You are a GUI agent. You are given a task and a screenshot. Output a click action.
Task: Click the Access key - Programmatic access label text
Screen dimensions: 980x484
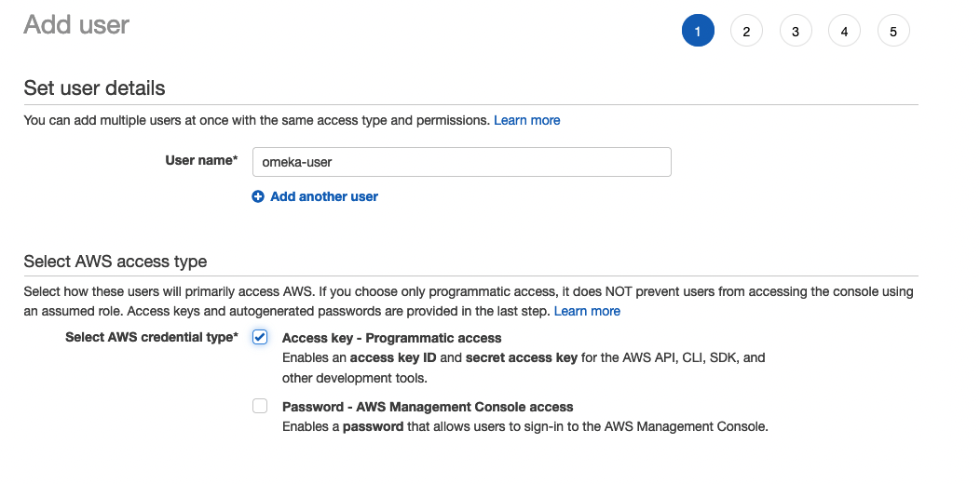(392, 338)
